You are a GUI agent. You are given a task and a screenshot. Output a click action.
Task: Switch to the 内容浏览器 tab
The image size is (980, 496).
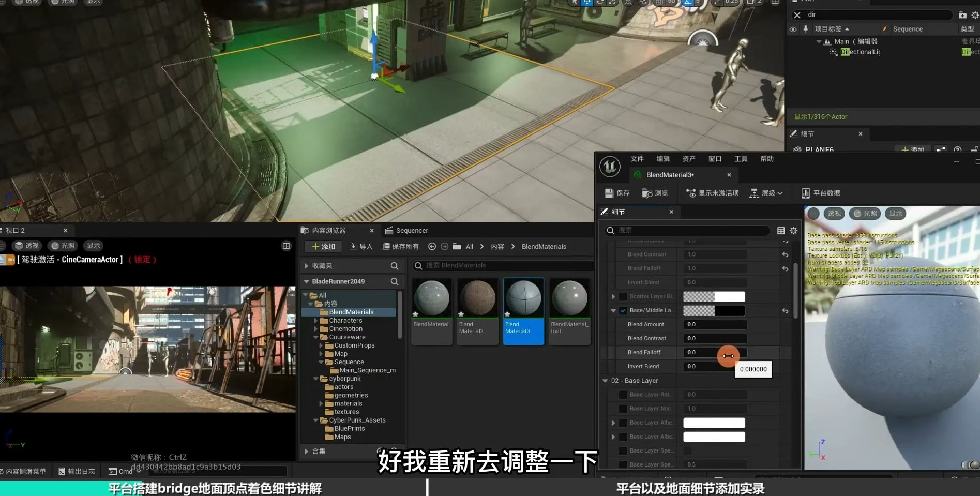328,230
